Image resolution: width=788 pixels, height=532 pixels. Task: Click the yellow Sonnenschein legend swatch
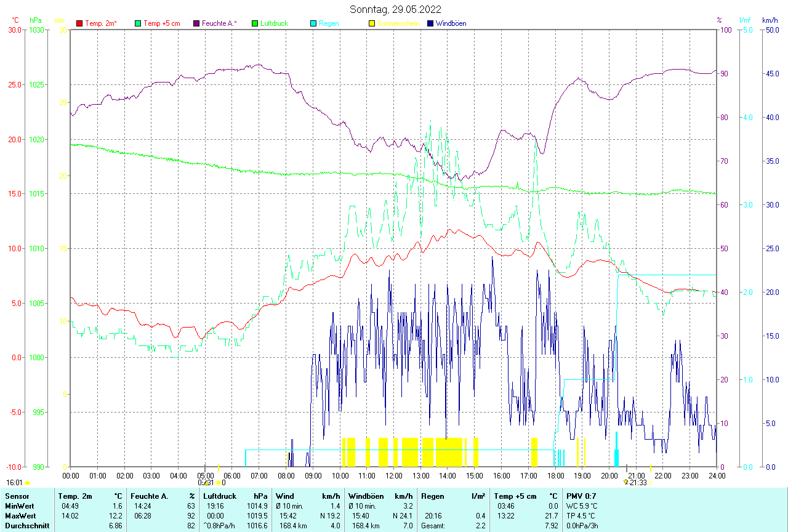pyautogui.click(x=372, y=23)
